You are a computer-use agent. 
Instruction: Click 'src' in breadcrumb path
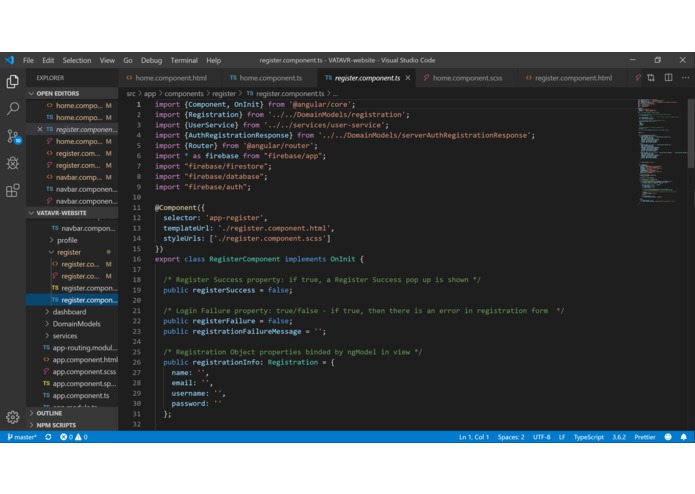coord(131,93)
